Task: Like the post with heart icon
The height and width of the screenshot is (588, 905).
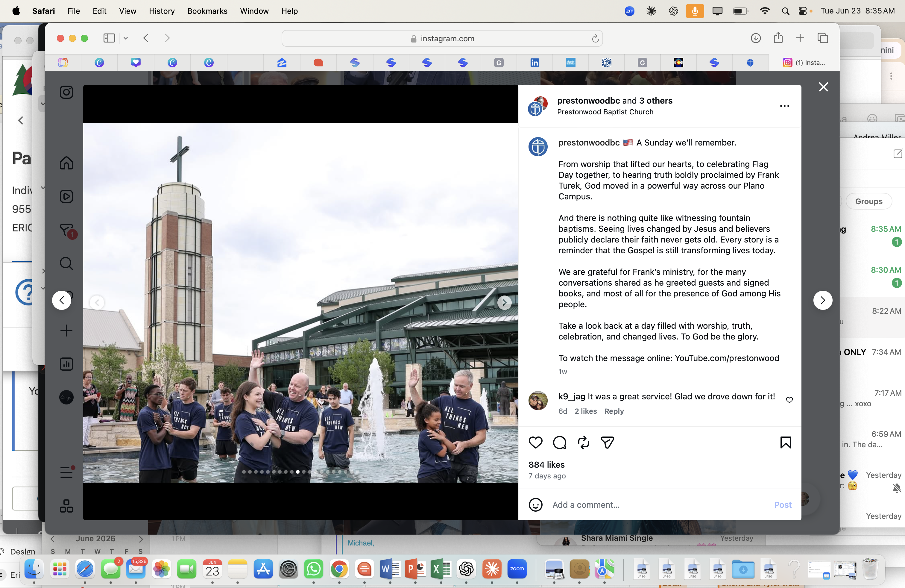Action: pos(535,442)
